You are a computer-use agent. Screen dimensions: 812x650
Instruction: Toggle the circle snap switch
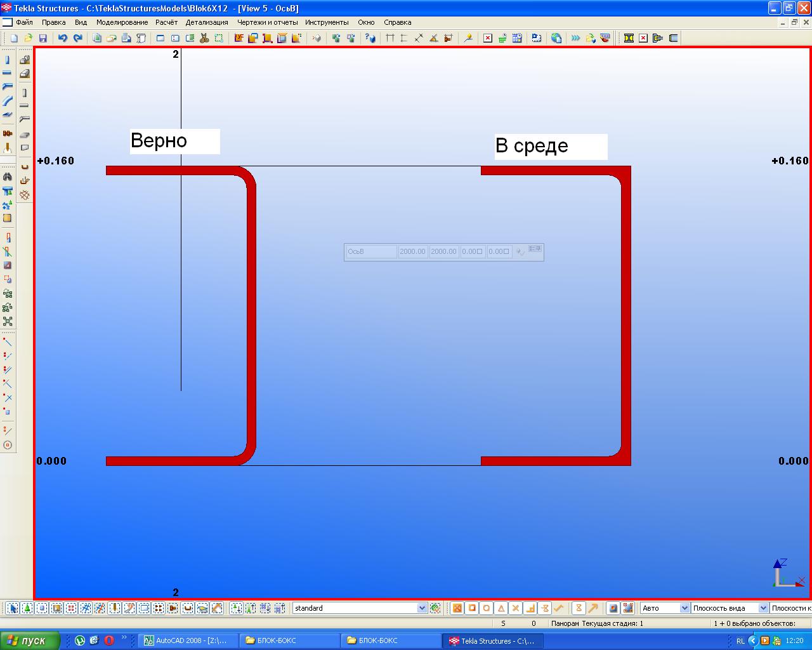(x=487, y=608)
